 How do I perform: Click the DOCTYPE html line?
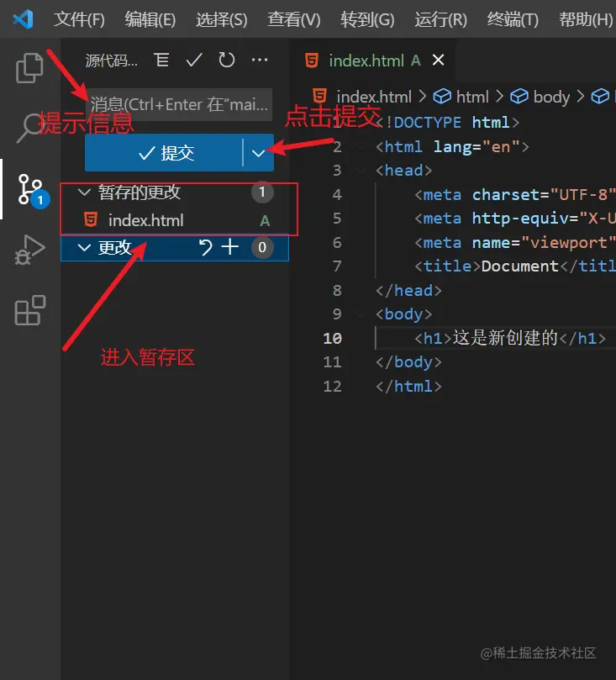coord(447,122)
